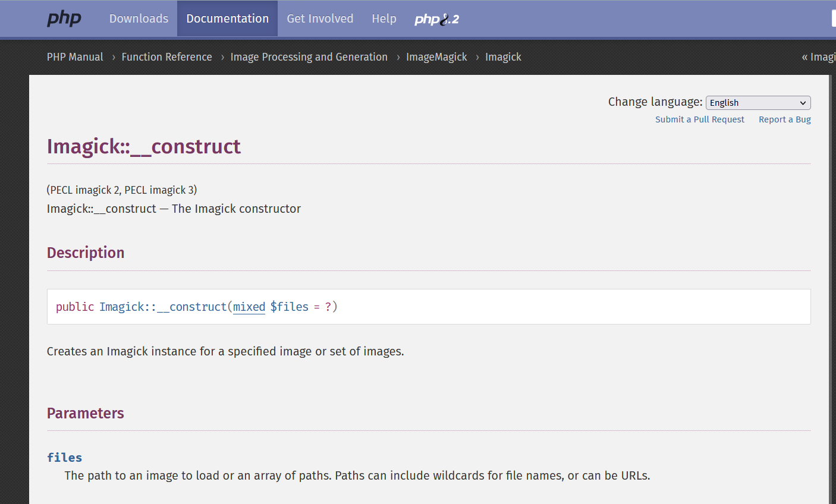
Task: Click the Parameters section heading
Action: tap(86, 413)
